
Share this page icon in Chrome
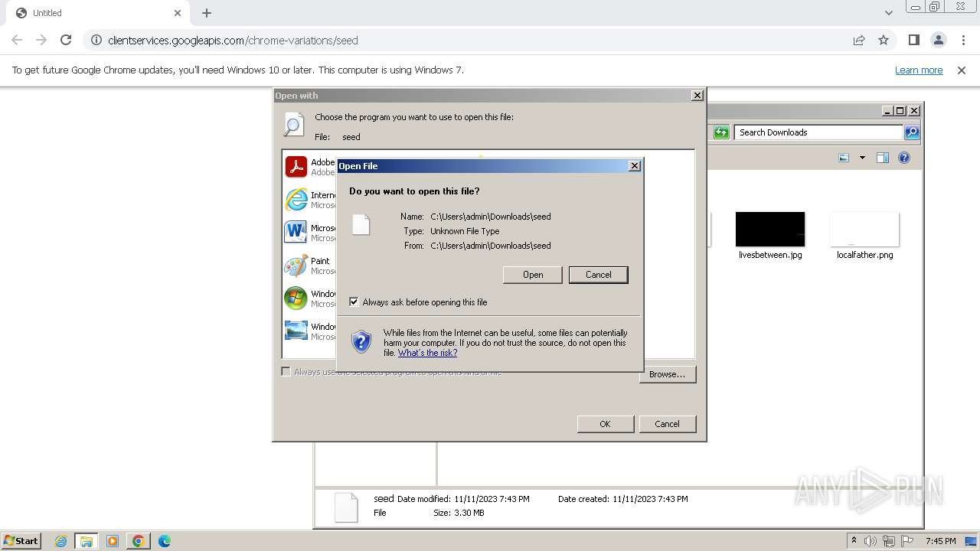[859, 40]
